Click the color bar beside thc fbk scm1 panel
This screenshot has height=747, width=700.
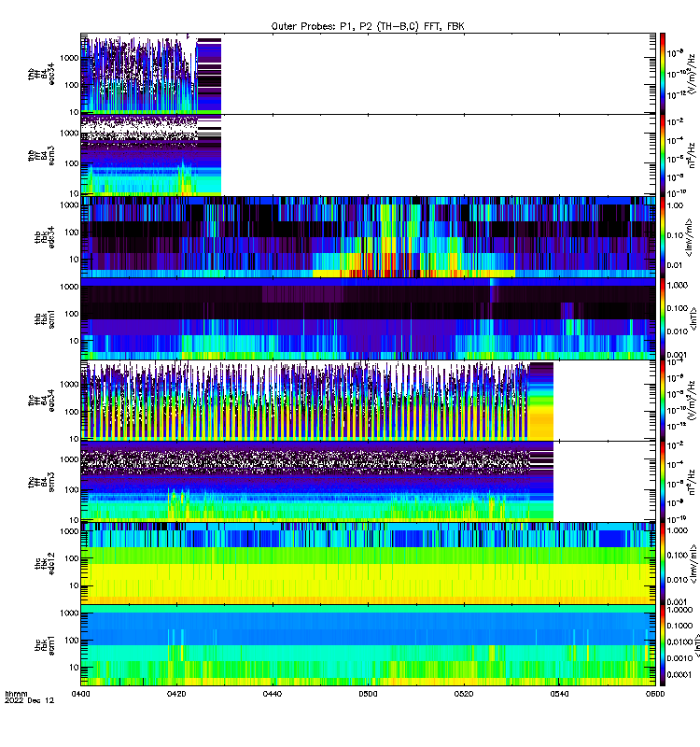(x=663, y=645)
